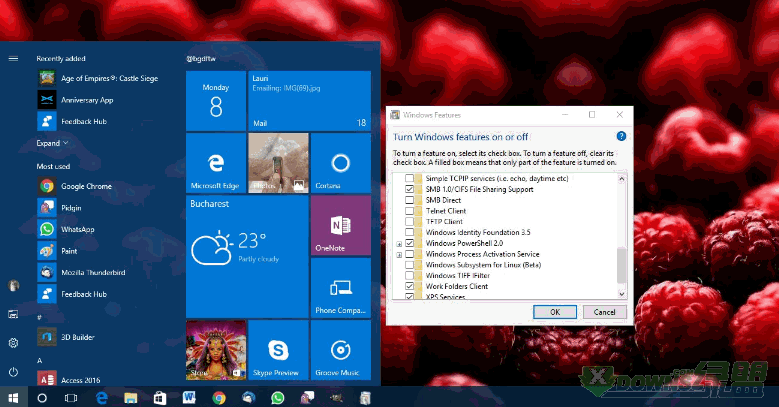Click Cancel in Windows Features dialog
The image size is (779, 407).
click(x=604, y=312)
